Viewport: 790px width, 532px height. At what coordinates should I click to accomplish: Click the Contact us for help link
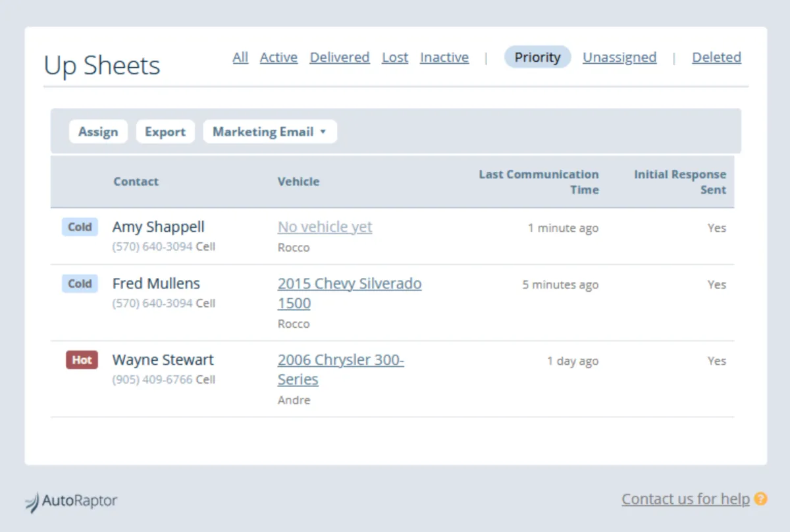pos(685,499)
